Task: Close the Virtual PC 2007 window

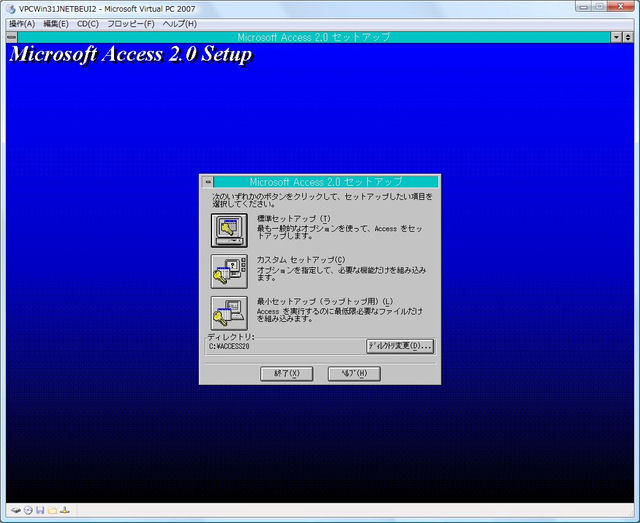Action: tap(620, 6)
